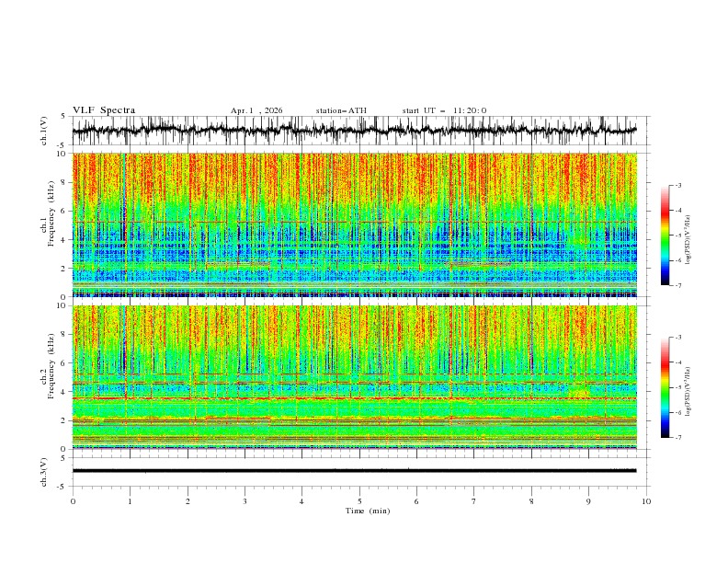
Task: Click the "6" kHz tick of ch.2 spectrogram
Action: (65, 363)
